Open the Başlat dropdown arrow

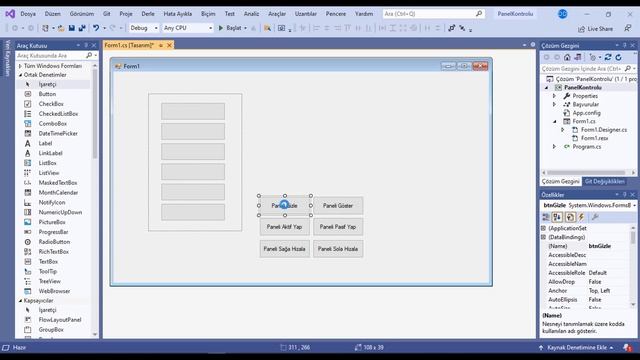tap(245, 28)
